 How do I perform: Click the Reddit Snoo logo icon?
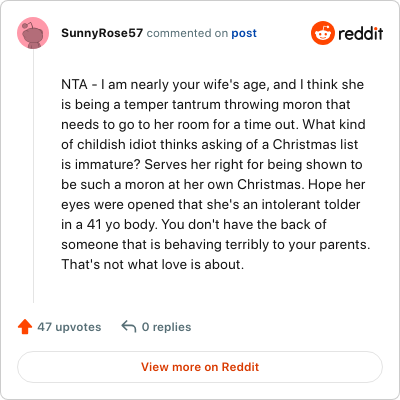[x=322, y=33]
